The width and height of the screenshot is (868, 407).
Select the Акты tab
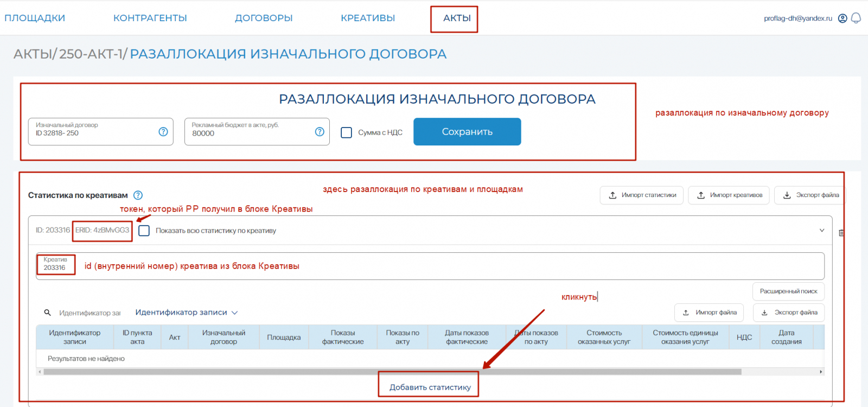tap(457, 18)
